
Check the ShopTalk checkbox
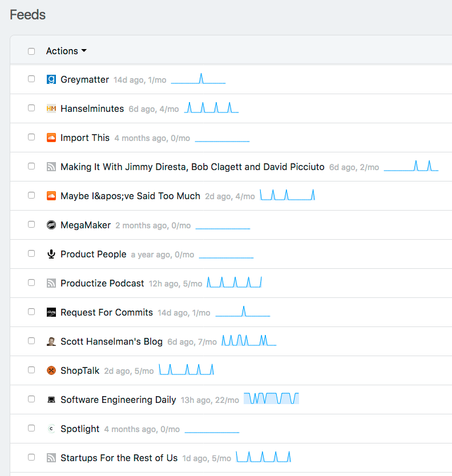click(31, 370)
